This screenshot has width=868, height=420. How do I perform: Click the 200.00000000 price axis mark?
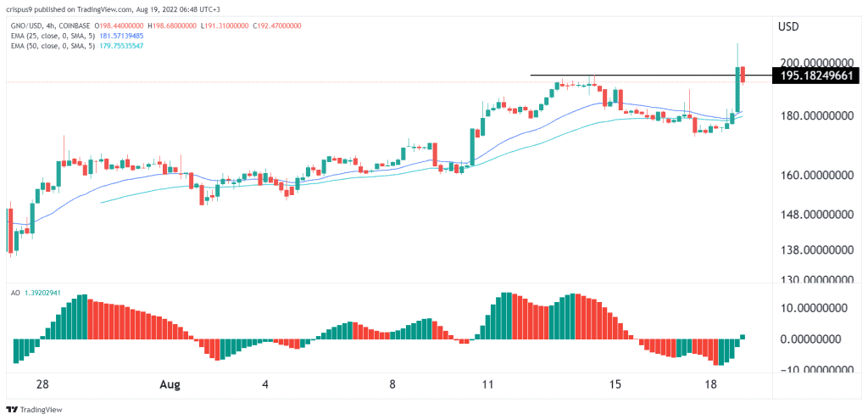(x=816, y=63)
